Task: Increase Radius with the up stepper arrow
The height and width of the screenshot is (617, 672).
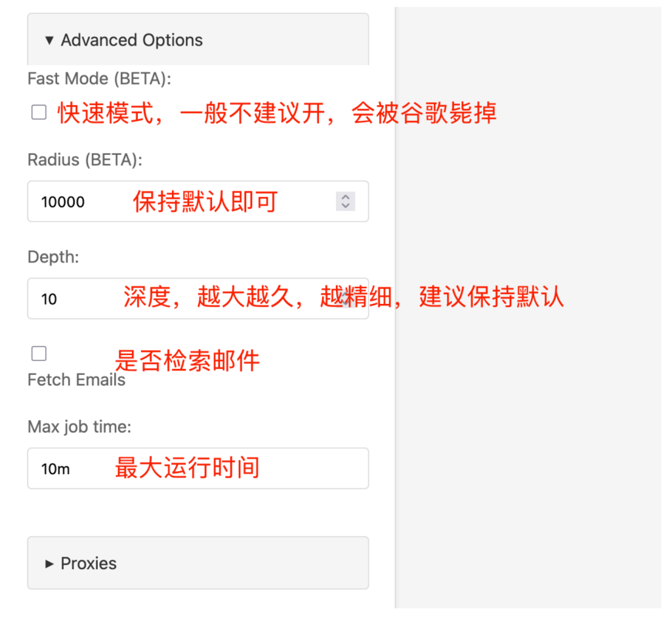Action: click(x=346, y=197)
